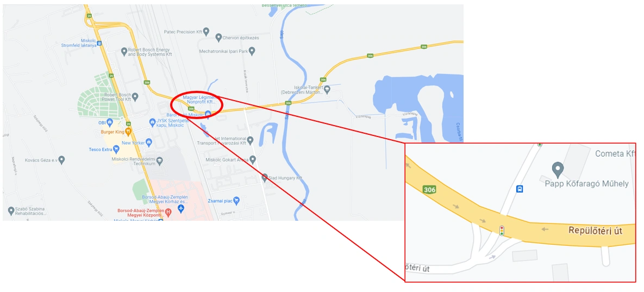The image size is (644, 292).
Task: Click the Kovács Géza e.v marker
Action: [x=61, y=159]
